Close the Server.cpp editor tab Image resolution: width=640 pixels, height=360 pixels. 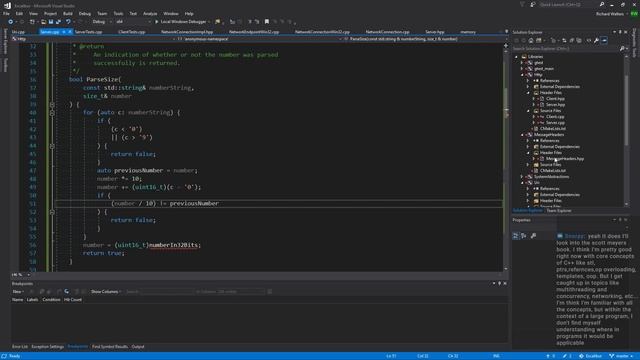[70, 32]
